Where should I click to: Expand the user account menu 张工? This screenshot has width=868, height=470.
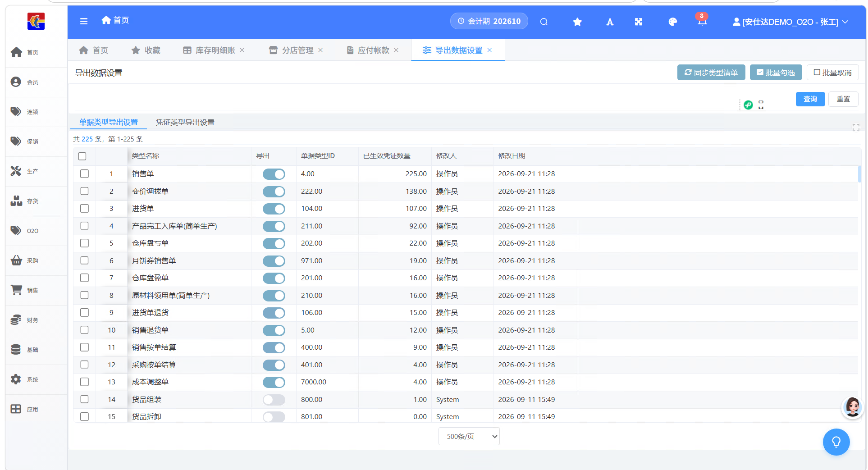(x=790, y=22)
